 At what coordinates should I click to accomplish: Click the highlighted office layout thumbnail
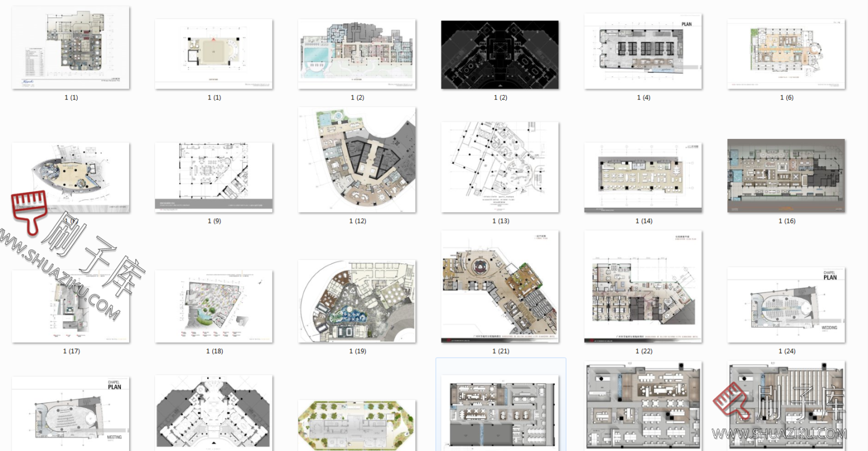coord(501,411)
